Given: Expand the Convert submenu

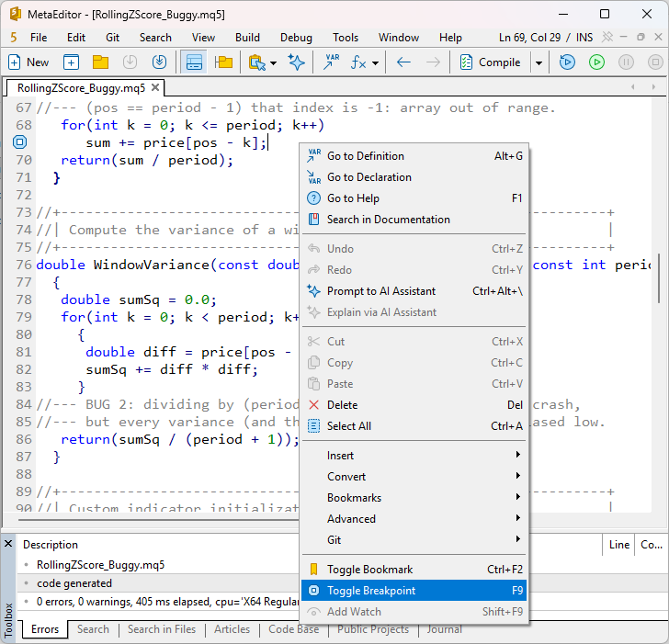Looking at the screenshot, I should pyautogui.click(x=414, y=477).
